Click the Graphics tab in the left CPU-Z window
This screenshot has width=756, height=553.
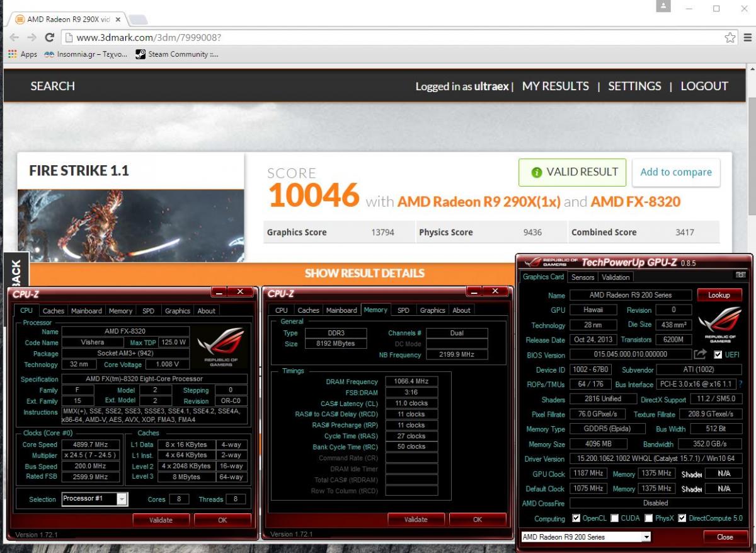tap(178, 311)
